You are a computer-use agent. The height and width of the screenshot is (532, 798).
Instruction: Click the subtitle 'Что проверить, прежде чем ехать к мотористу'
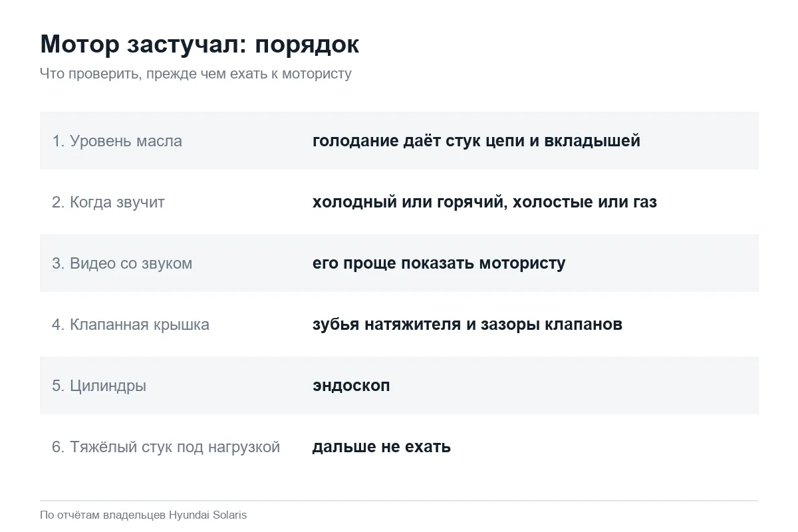pyautogui.click(x=196, y=73)
